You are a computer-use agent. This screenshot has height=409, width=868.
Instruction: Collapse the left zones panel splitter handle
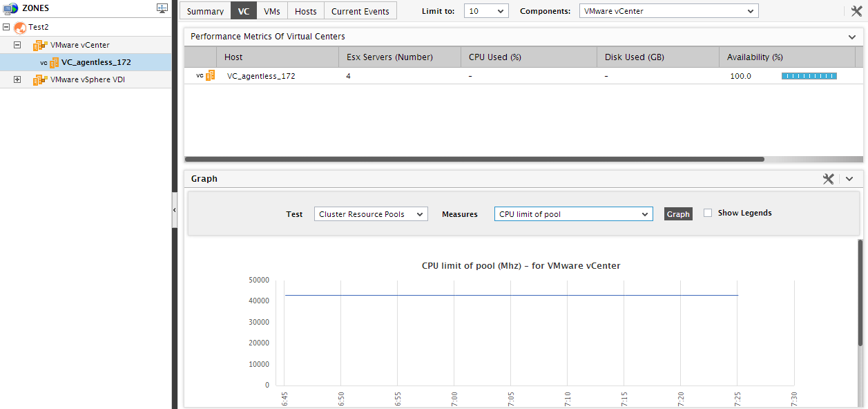tap(174, 209)
